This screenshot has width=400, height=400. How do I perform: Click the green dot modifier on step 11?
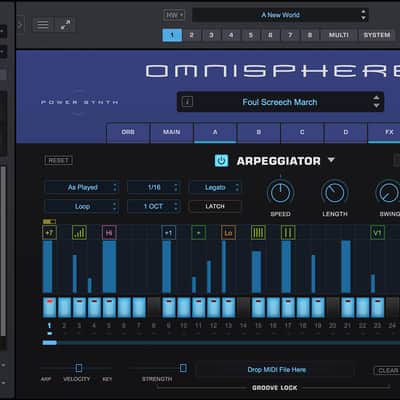tap(198, 233)
